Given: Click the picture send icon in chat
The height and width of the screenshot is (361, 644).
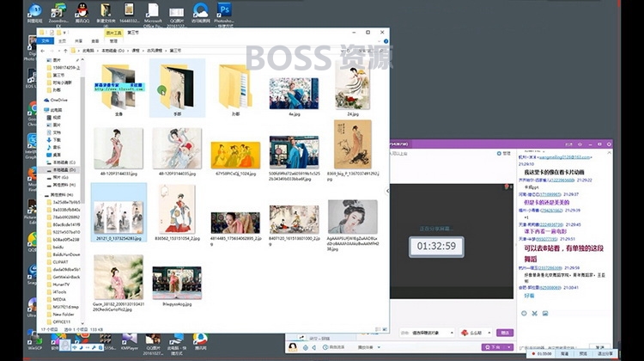Looking at the screenshot, I should click(545, 314).
